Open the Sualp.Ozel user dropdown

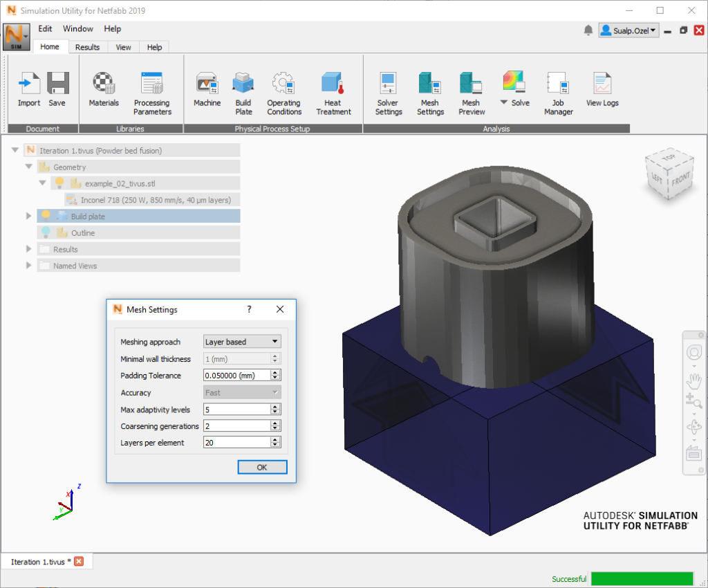pyautogui.click(x=628, y=30)
